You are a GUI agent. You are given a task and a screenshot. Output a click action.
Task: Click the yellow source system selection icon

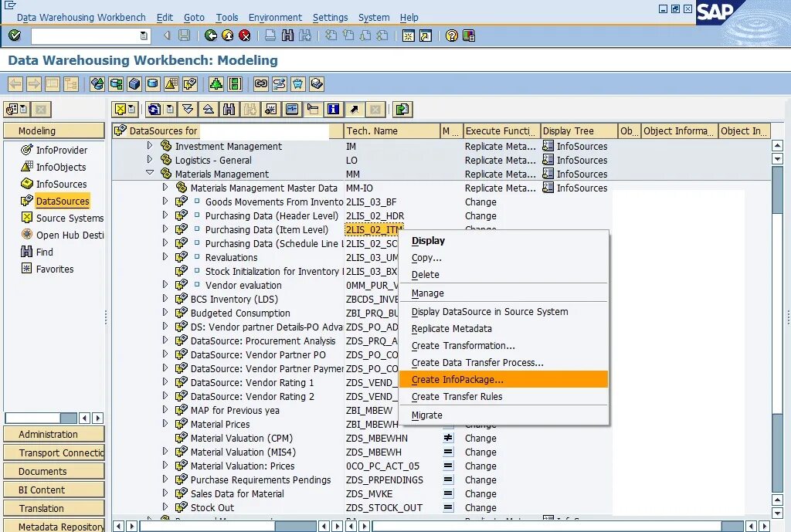121,109
